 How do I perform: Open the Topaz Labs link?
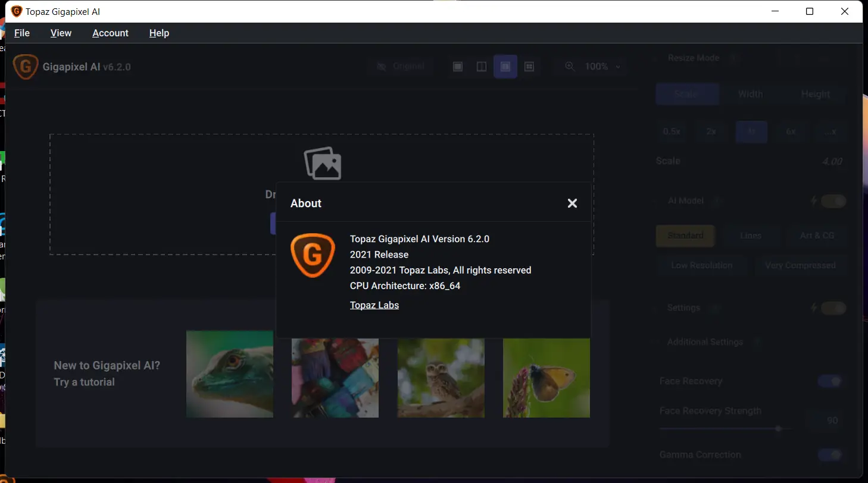374,305
